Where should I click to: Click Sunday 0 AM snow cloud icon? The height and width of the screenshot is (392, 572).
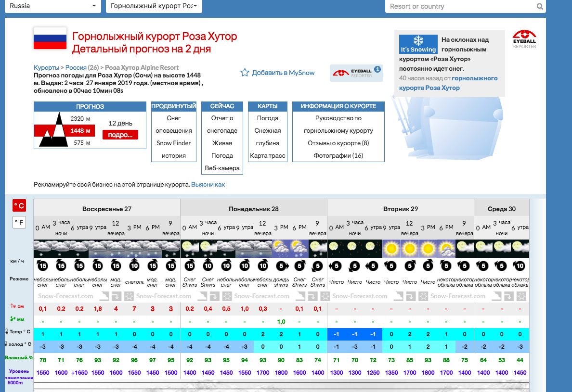click(43, 249)
